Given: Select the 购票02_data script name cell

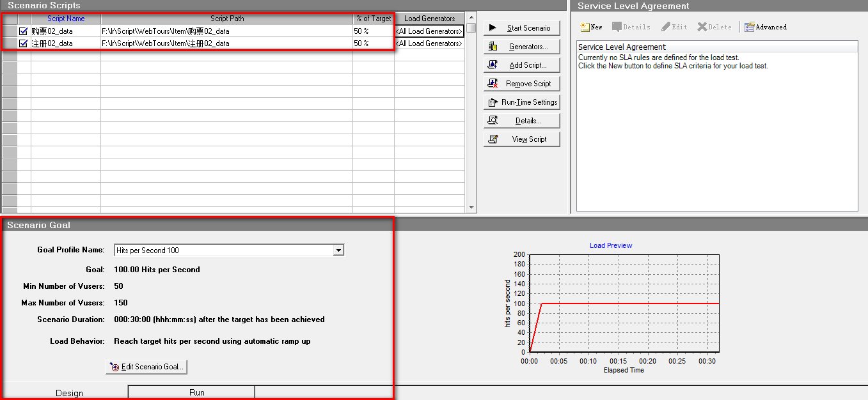Looking at the screenshot, I should pos(66,31).
